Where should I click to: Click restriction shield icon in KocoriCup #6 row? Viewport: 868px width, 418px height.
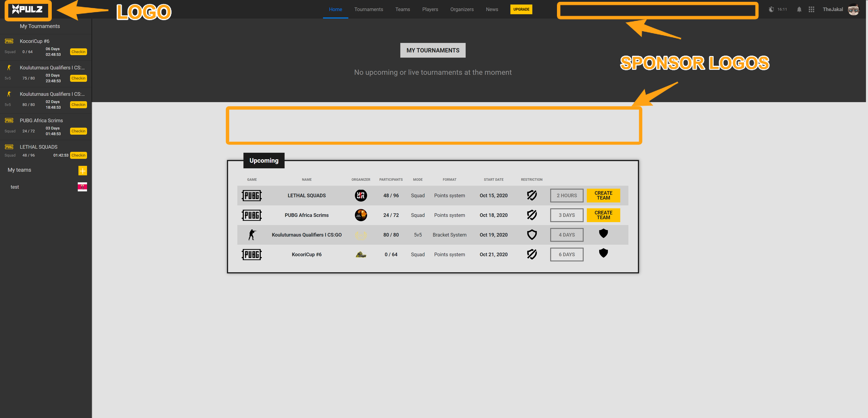(532, 254)
